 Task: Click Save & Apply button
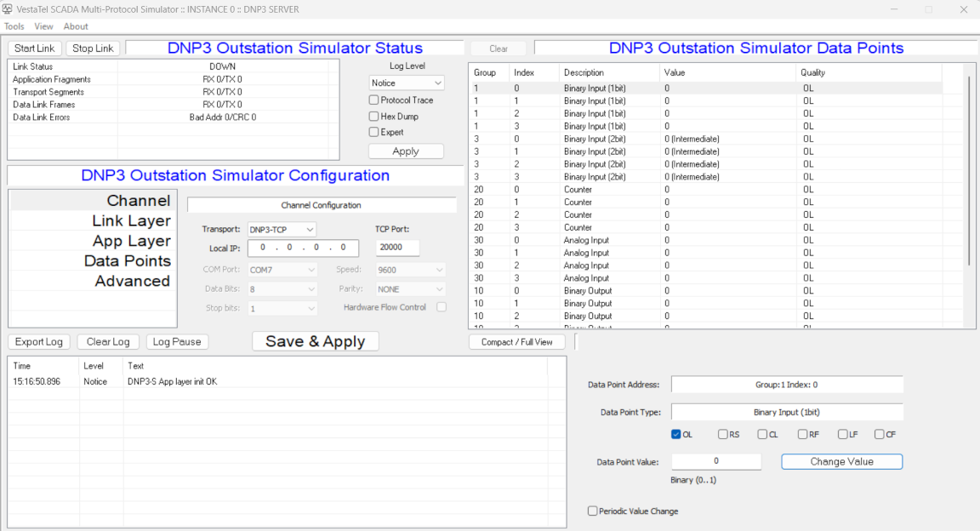[x=315, y=341]
